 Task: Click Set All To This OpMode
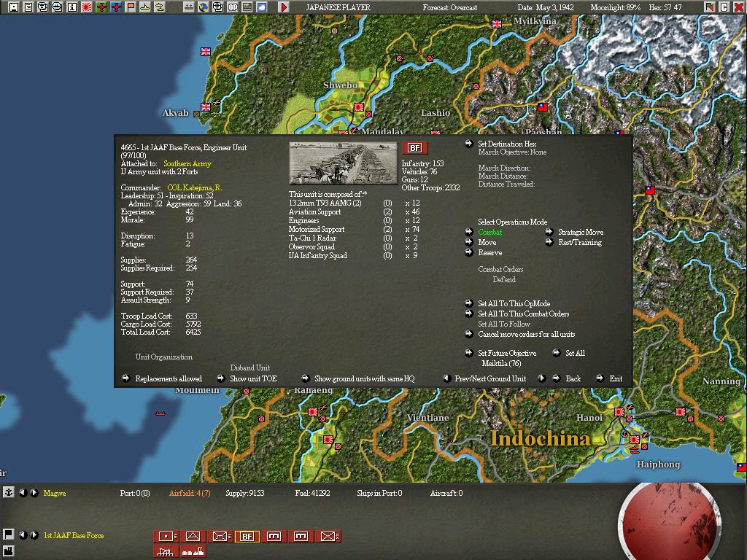514,303
